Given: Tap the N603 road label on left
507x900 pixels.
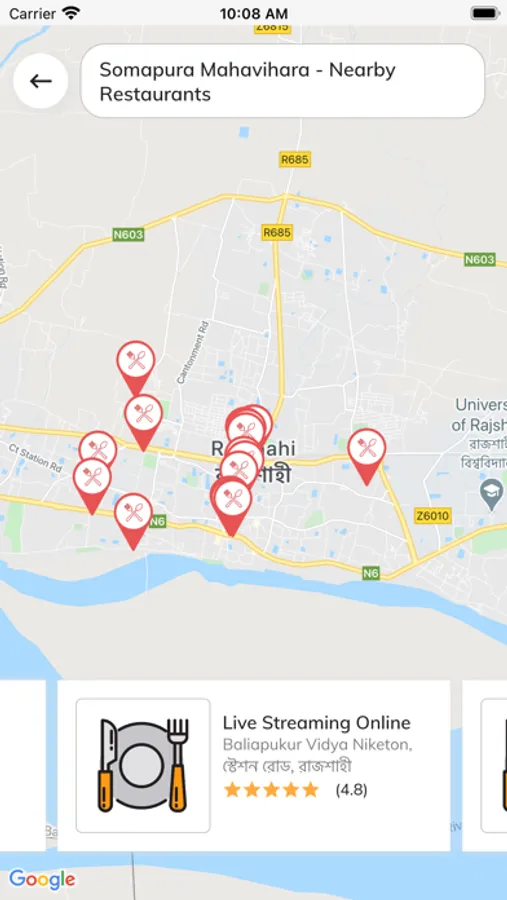Looking at the screenshot, I should click(x=128, y=234).
